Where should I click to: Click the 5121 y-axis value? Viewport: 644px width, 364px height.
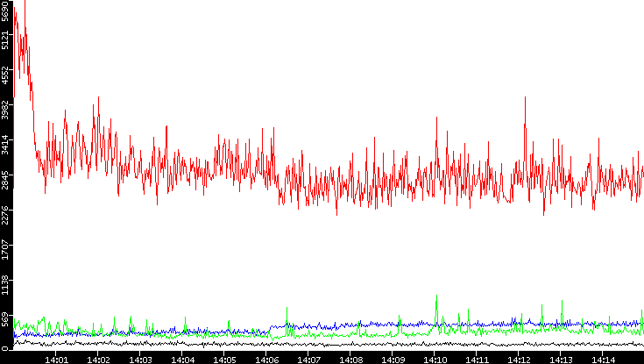4,39
